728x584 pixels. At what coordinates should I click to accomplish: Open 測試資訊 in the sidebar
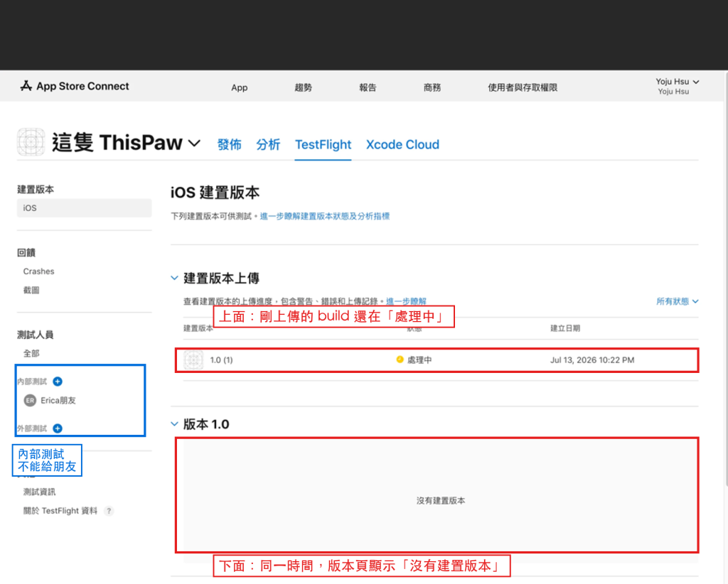[x=40, y=492]
